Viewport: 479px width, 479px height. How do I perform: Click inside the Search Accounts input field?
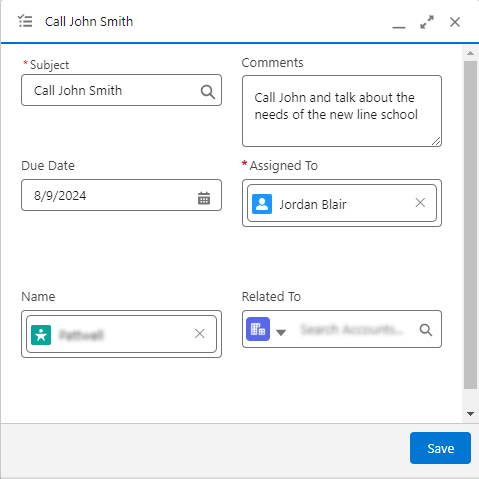pyautogui.click(x=352, y=329)
